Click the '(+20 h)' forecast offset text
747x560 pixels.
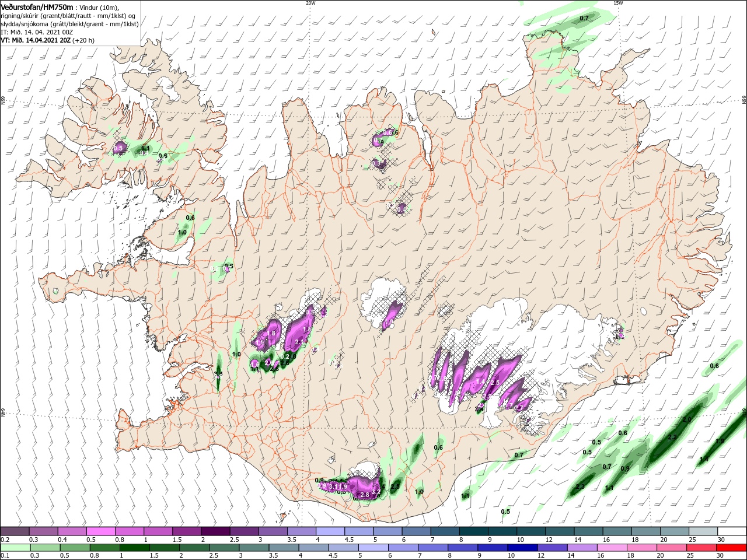tap(84, 40)
